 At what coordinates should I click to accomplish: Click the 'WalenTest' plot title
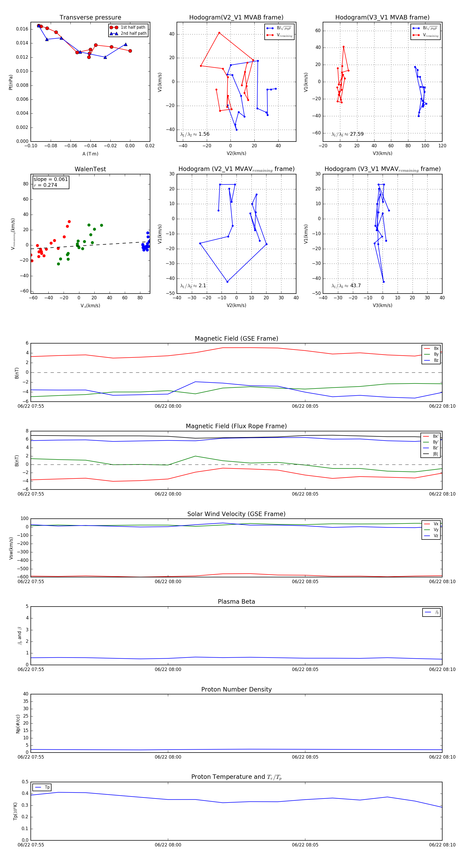click(90, 169)
